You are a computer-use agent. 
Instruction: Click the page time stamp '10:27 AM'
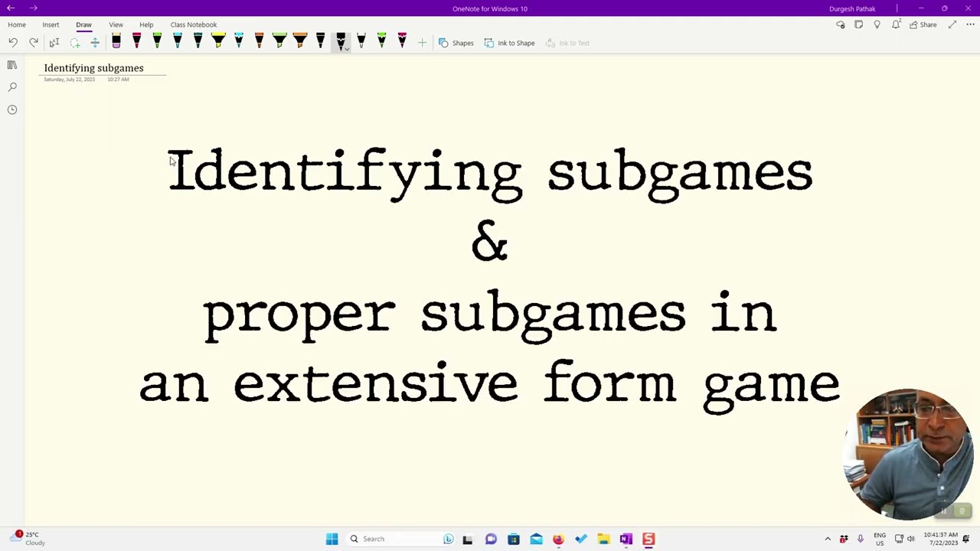click(x=118, y=80)
